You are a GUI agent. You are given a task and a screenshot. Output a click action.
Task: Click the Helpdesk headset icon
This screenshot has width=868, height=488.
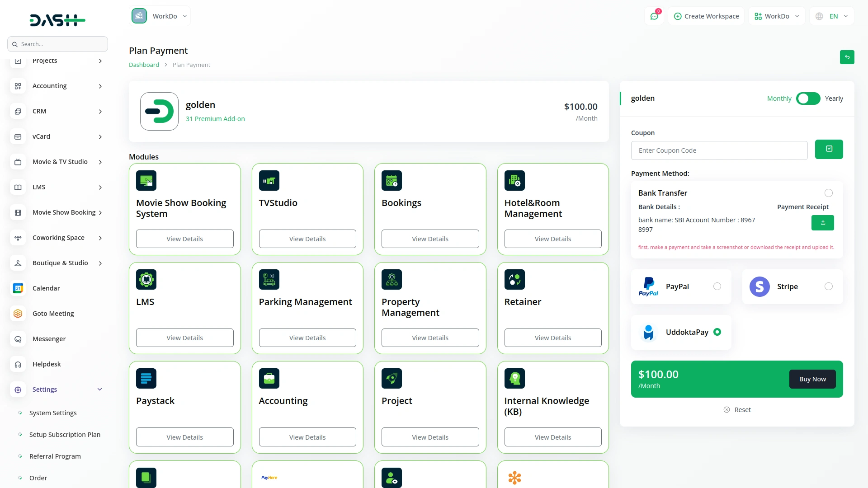(18, 364)
